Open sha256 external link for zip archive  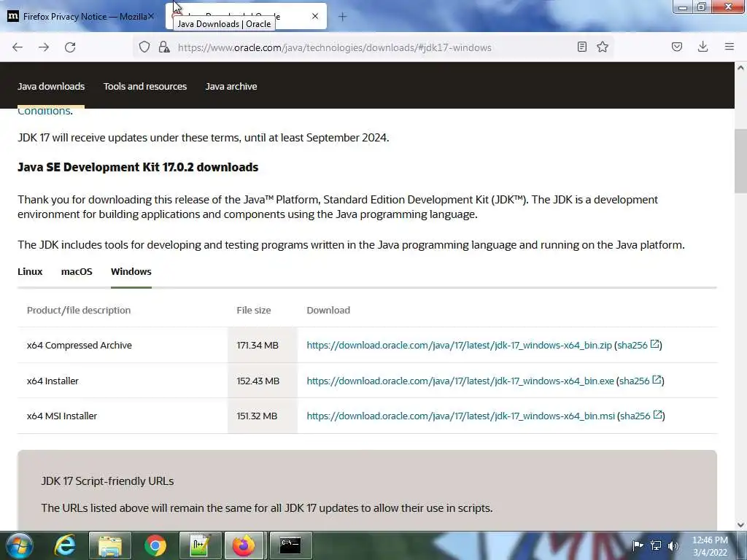pos(655,344)
